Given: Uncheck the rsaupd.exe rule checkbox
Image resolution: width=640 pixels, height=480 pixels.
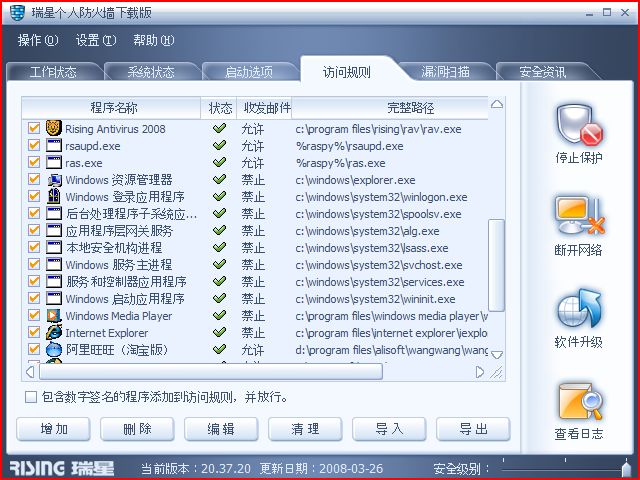Looking at the screenshot, I should (x=34, y=145).
